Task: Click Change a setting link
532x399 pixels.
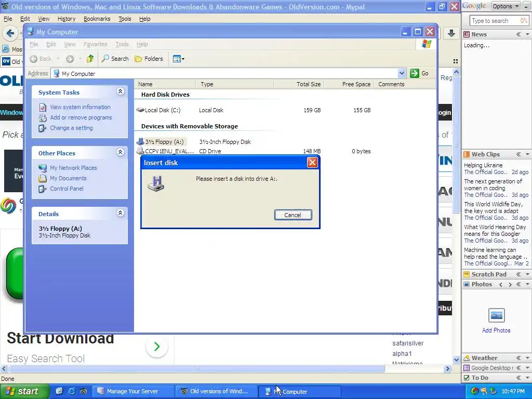Action: (x=71, y=128)
